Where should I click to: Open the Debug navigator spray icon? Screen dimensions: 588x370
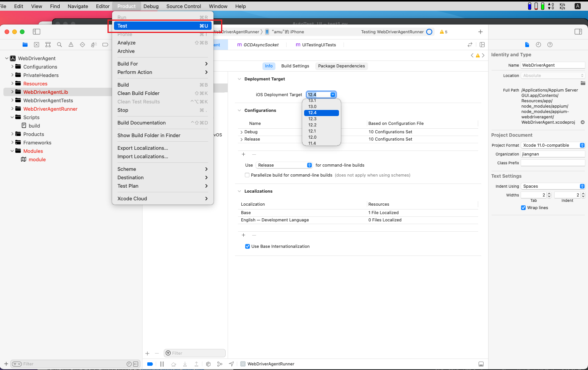point(94,45)
